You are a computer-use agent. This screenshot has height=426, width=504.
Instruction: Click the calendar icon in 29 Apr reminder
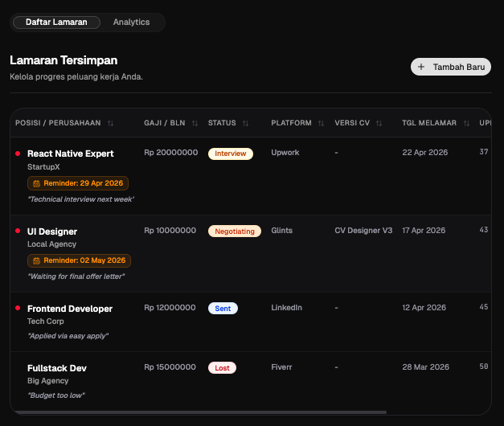click(37, 183)
